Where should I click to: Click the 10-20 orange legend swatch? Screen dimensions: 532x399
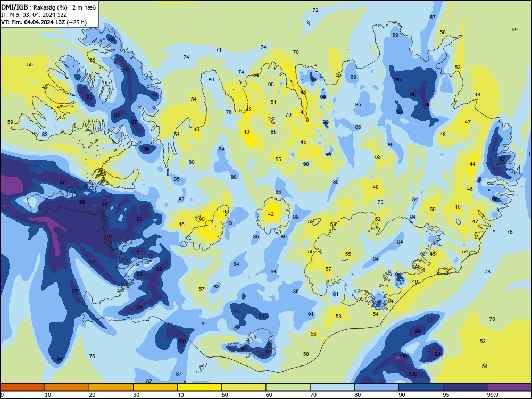67,387
